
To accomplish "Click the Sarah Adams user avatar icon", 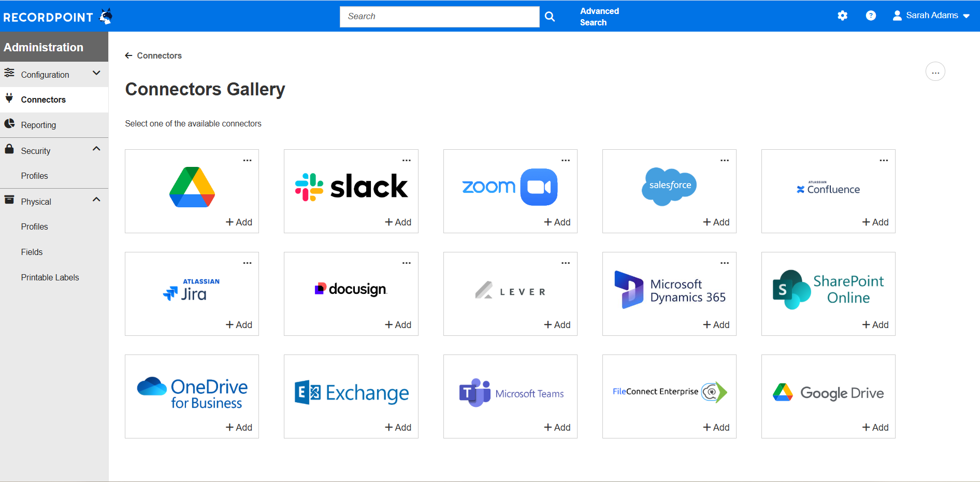I will (898, 16).
